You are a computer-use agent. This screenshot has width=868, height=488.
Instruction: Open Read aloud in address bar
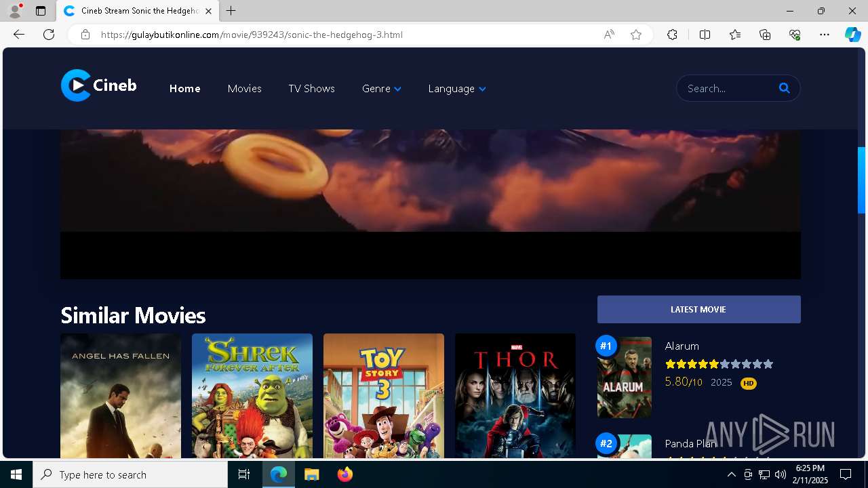609,35
